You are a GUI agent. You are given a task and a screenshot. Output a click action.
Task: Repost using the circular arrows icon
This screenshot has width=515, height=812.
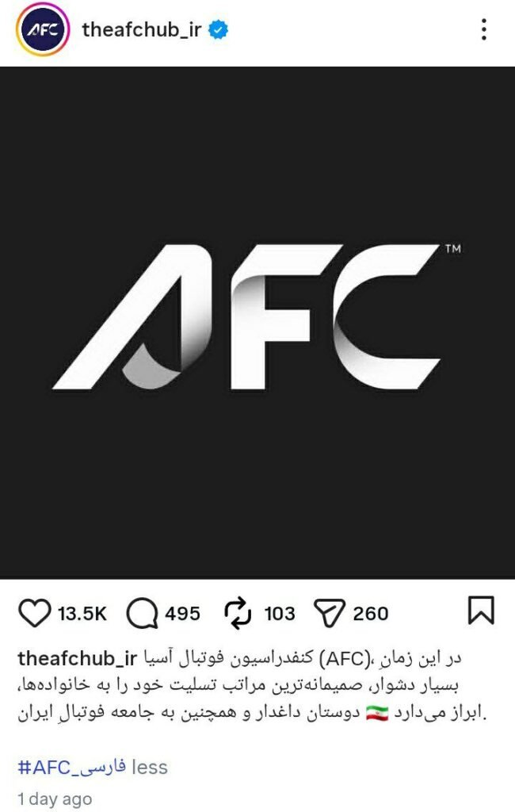(x=238, y=613)
